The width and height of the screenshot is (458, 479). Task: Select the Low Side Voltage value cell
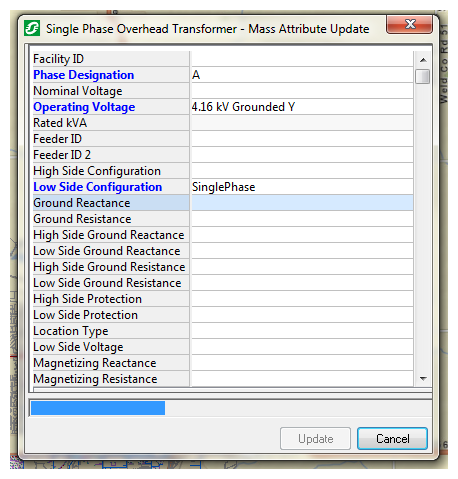pyautogui.click(x=302, y=347)
